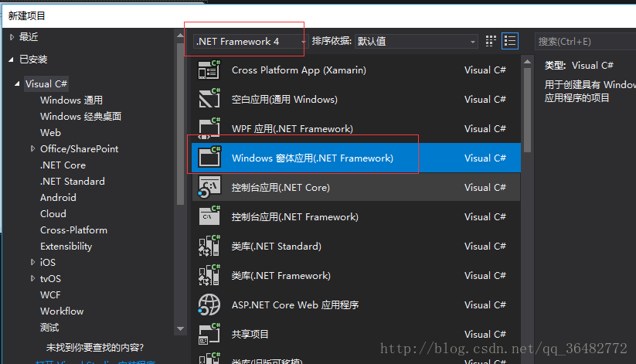Click the WPF 应用 template icon
Screen dimensions: 636x364
click(209, 128)
